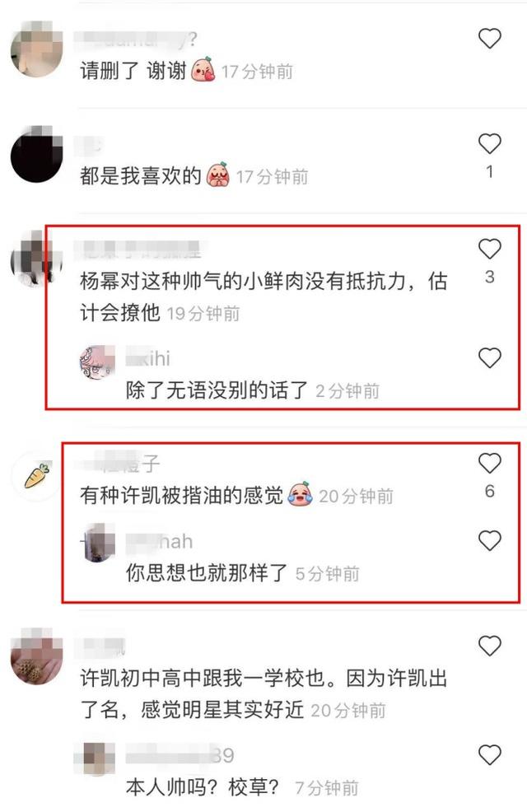Like the '本人帅吗？校草？' reply
This screenshot has width=527, height=812.
click(x=489, y=755)
